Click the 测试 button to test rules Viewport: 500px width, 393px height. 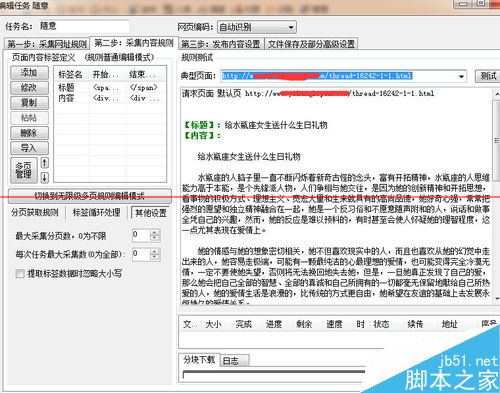point(487,76)
